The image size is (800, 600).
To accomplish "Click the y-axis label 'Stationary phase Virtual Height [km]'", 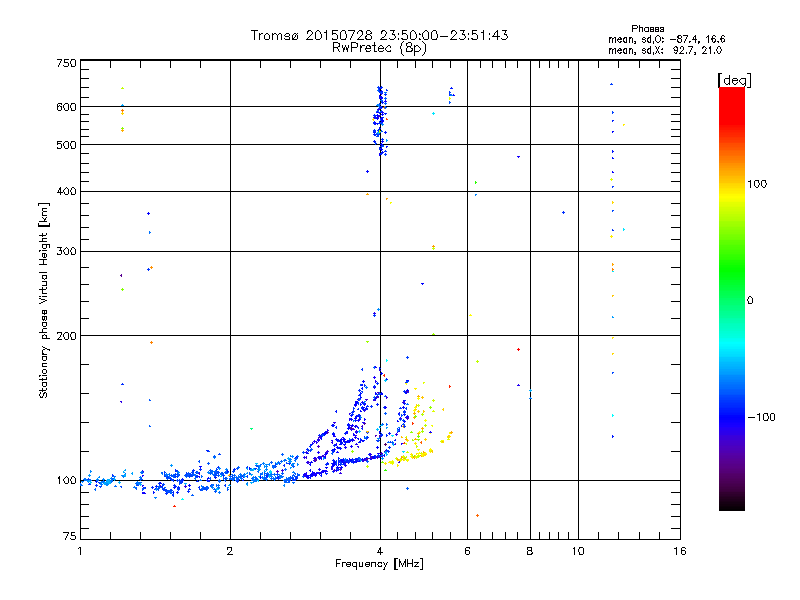I will click(44, 300).
